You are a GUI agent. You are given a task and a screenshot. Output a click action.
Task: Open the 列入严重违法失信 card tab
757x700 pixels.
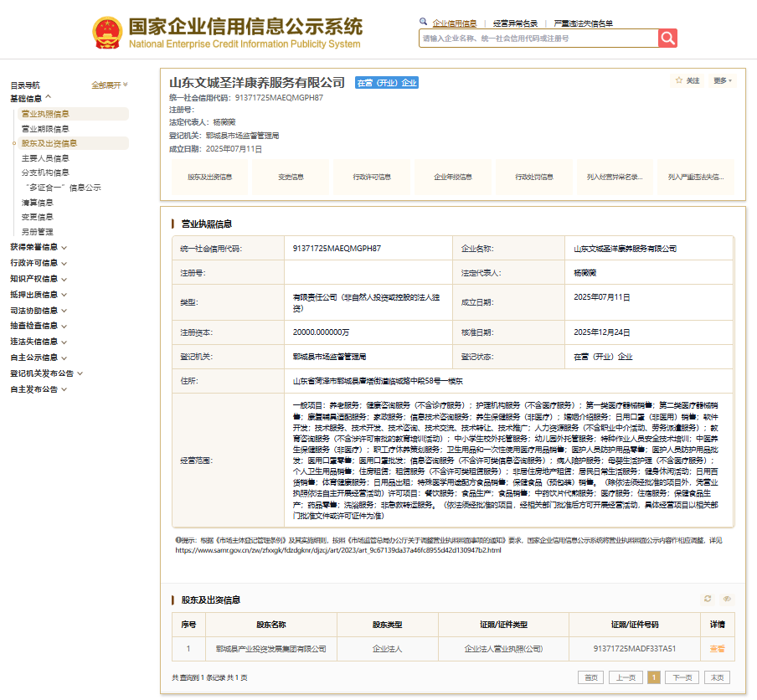(696, 178)
